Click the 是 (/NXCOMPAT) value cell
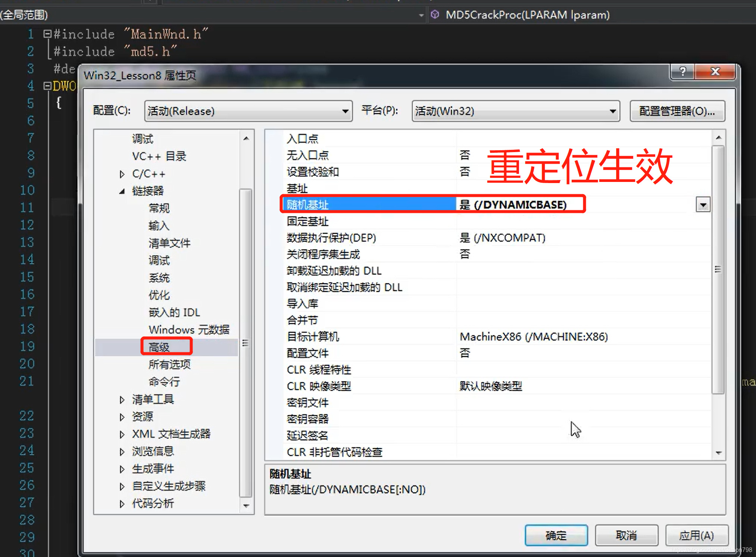This screenshot has height=557, width=756. [584, 238]
